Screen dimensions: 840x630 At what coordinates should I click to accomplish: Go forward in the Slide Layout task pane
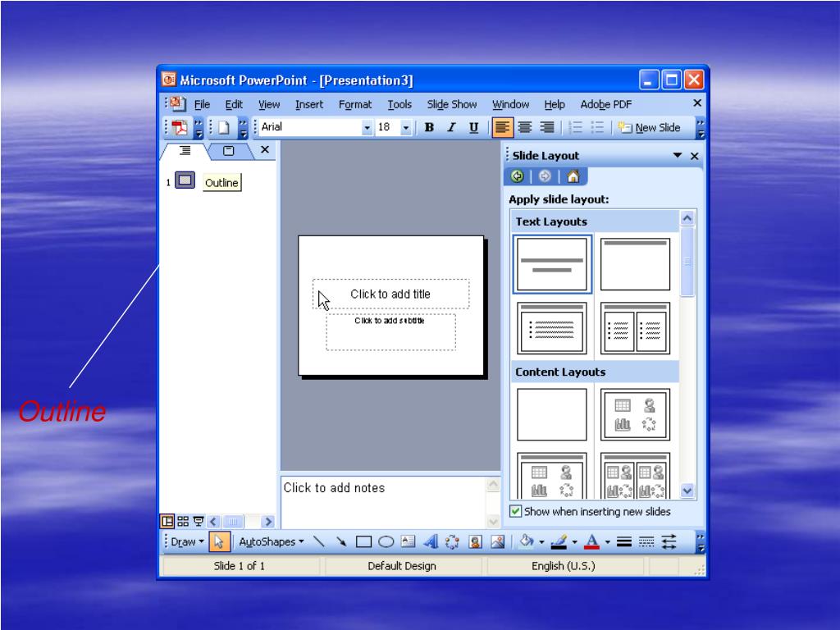click(545, 176)
